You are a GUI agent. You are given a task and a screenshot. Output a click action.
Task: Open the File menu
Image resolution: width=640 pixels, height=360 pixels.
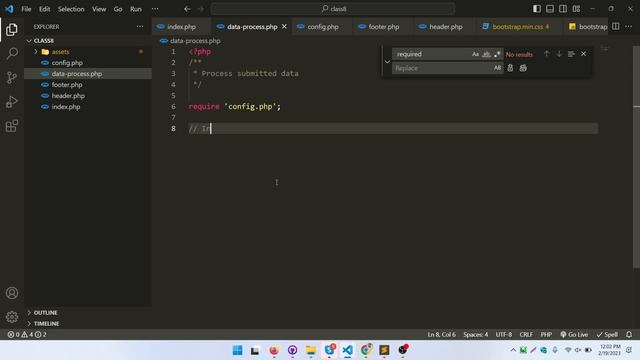click(x=26, y=9)
